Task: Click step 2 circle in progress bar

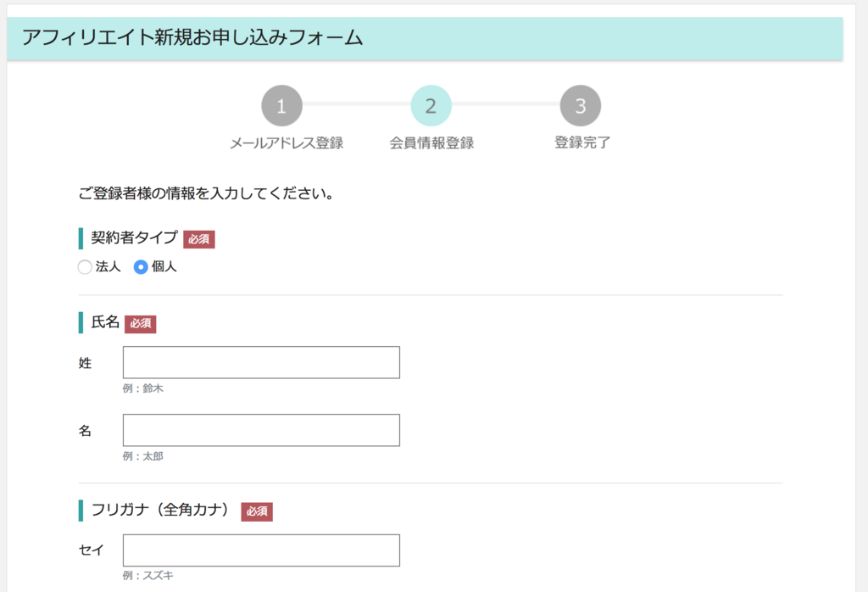Action: click(x=431, y=105)
